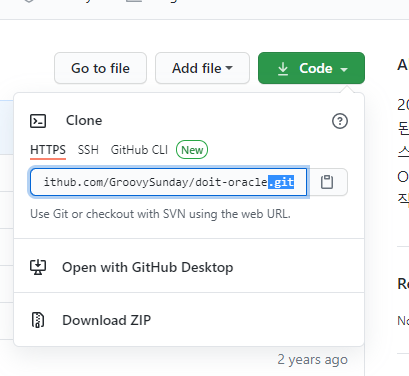The image size is (409, 376).
Task: Switch to the SSH clone tab
Action: point(88,150)
